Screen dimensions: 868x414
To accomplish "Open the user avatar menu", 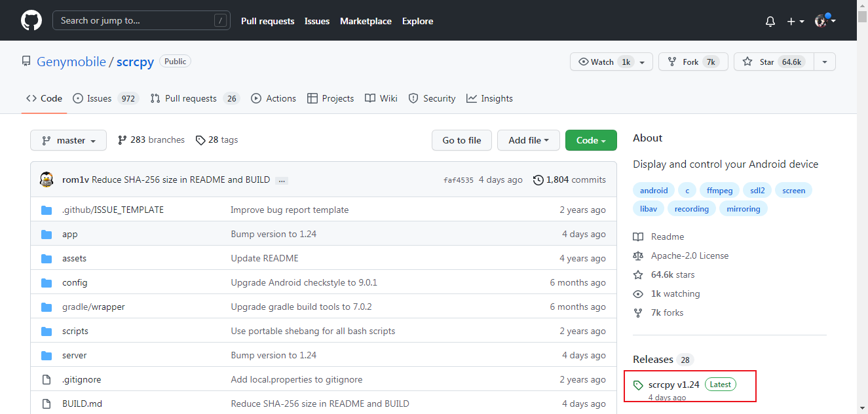I will (x=825, y=21).
